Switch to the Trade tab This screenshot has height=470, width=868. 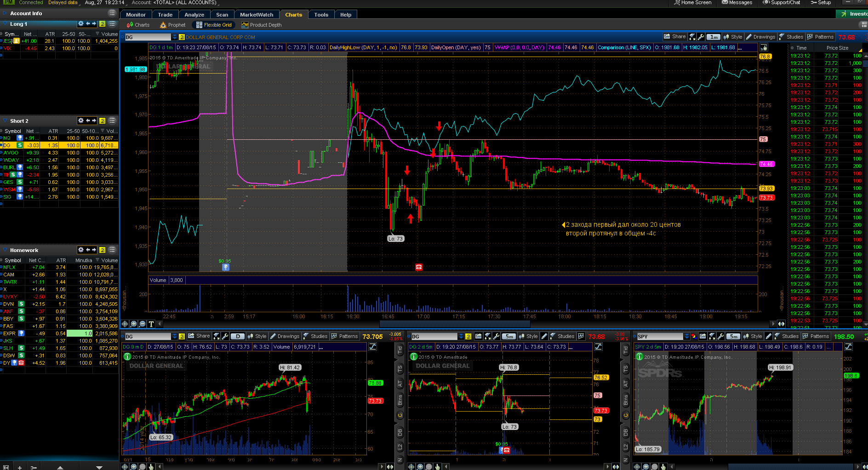165,15
